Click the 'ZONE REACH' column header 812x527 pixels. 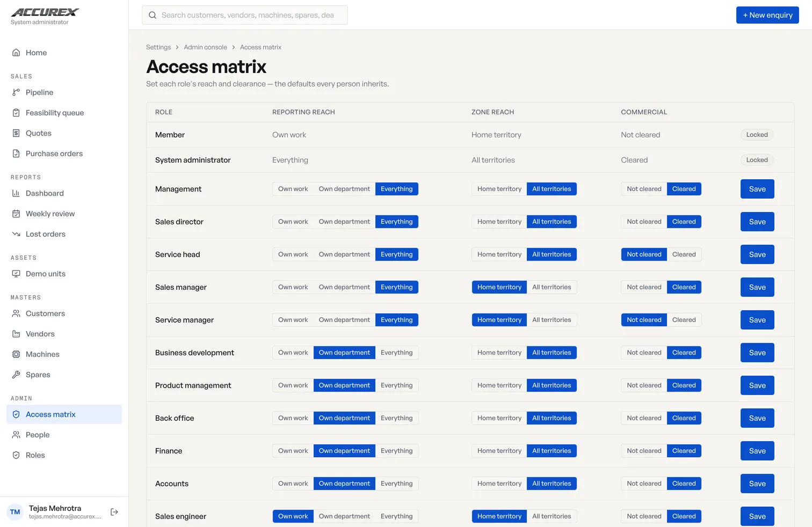pos(492,112)
